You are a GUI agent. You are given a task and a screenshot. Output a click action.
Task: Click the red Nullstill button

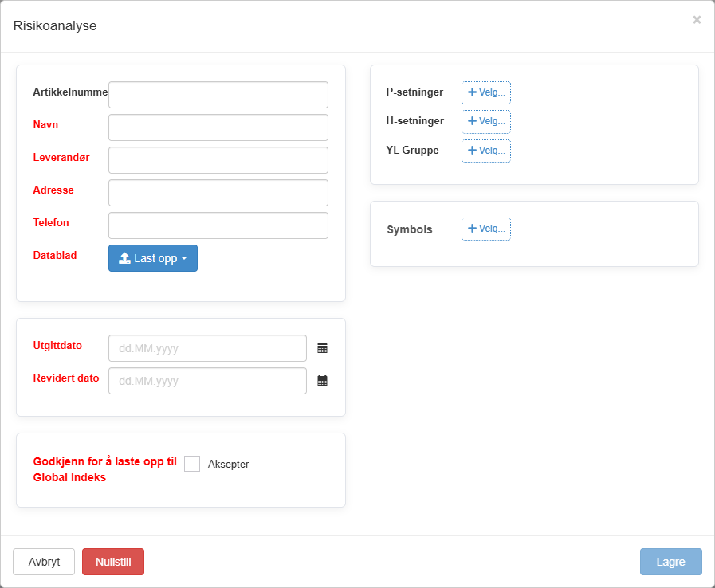(113, 562)
